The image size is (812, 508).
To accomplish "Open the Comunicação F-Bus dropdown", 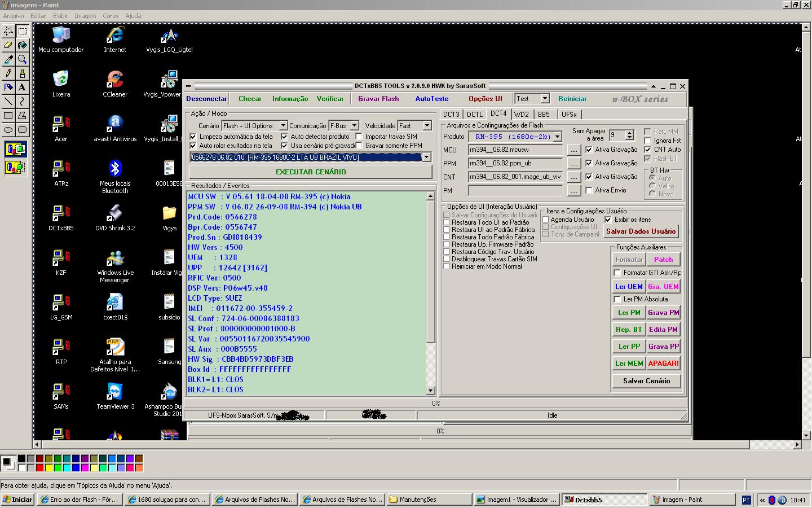I will click(x=354, y=125).
